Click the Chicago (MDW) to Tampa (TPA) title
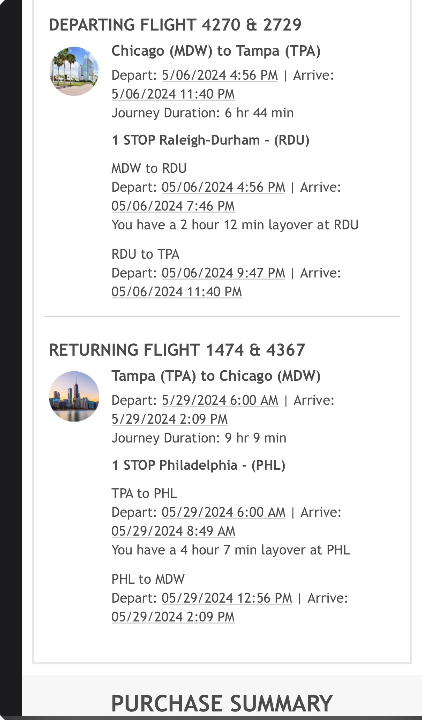This screenshot has height=720, width=422. tap(216, 51)
